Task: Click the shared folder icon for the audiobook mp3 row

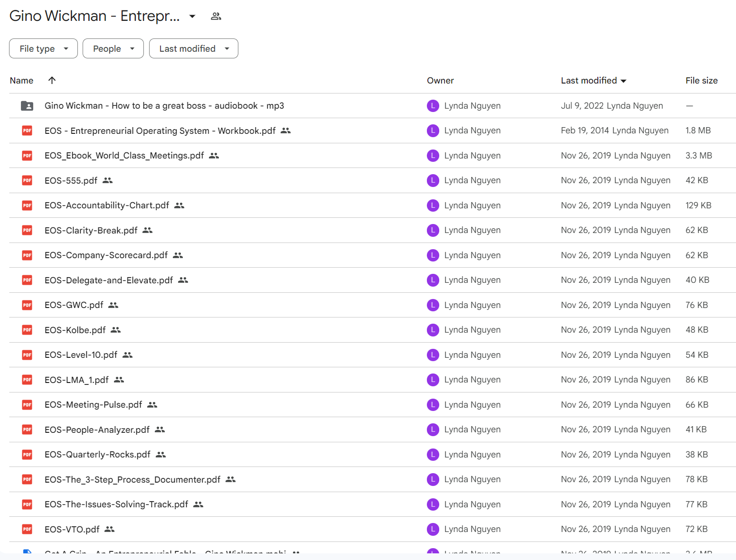Action: click(x=27, y=106)
